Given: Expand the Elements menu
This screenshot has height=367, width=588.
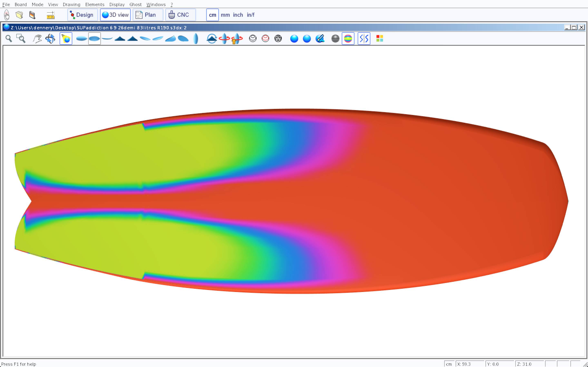Looking at the screenshot, I should pyautogui.click(x=95, y=4).
